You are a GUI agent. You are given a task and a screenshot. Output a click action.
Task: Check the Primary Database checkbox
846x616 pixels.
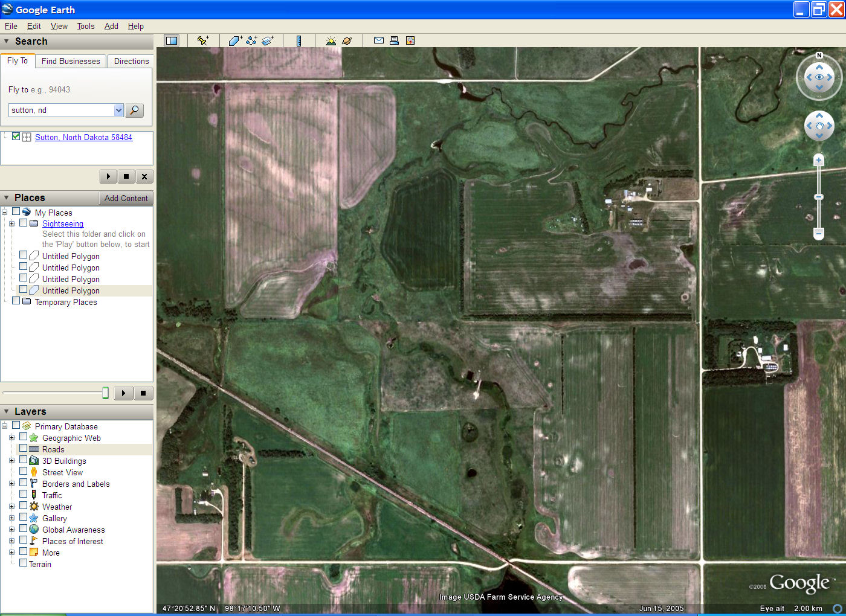point(16,425)
